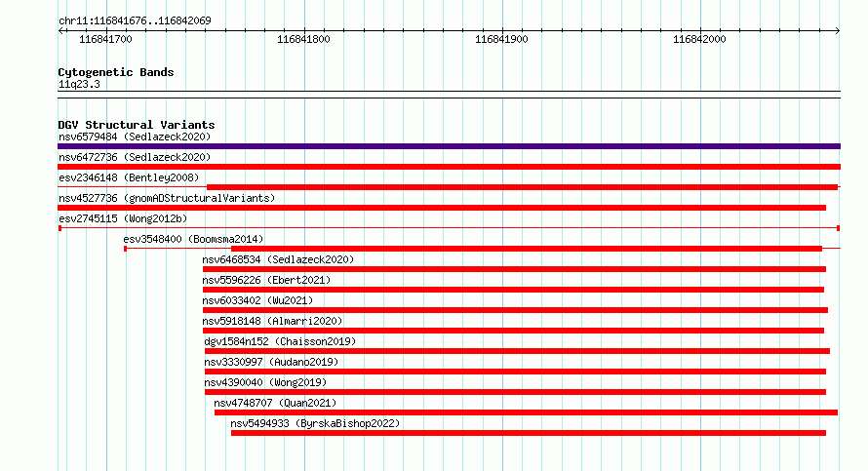Screen dimensions: 868x471
Task: Open the nsv3330997 (Audano2019) label
Action: point(271,362)
